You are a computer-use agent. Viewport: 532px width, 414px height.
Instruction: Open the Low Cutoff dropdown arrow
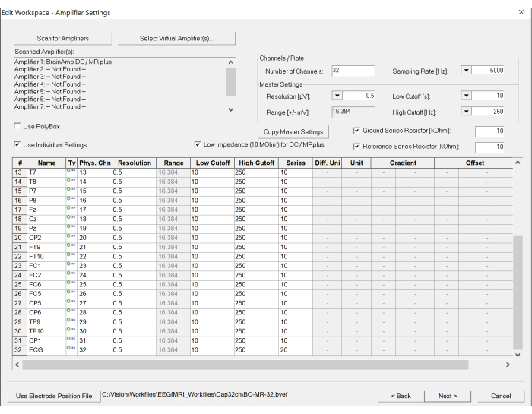(466, 96)
